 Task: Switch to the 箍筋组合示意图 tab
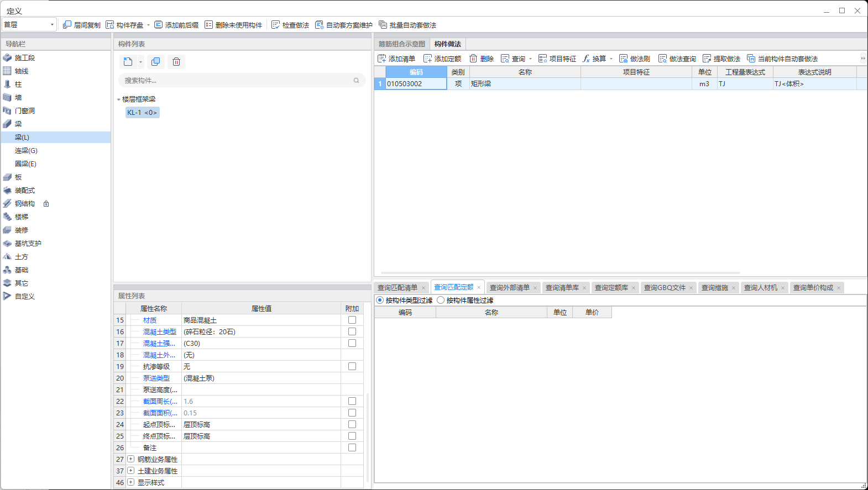coord(402,44)
